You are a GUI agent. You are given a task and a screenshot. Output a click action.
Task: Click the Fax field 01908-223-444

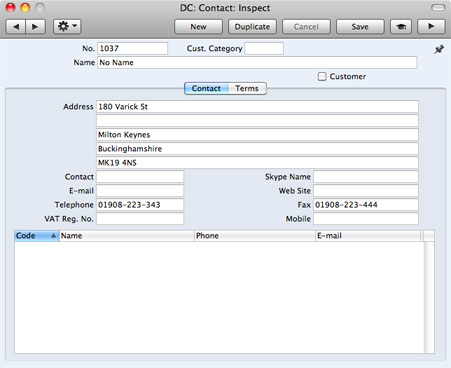[366, 205]
